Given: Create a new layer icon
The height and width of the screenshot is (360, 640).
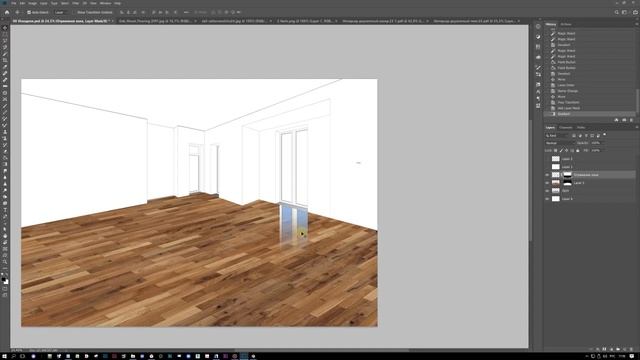Looking at the screenshot, I should coord(624,349).
